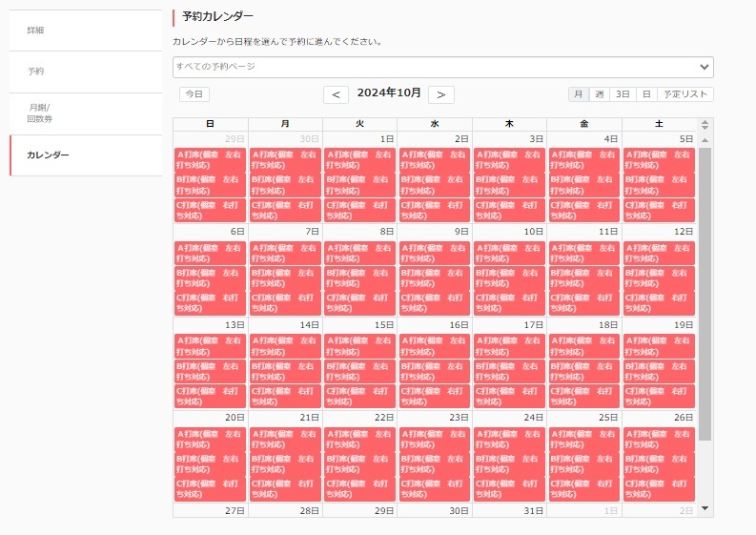This screenshot has height=535, width=756.
Task: Select C打席 event on October 26
Action: point(659,489)
